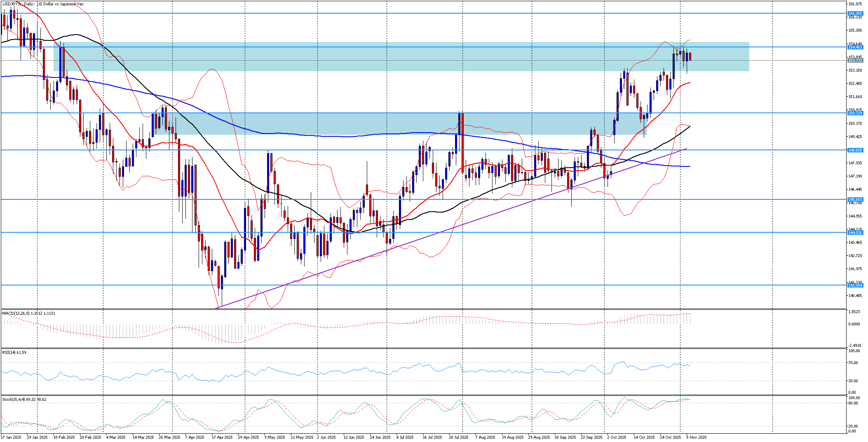Image resolution: width=868 pixels, height=442 pixels.
Task: Click the MACD scale value 1.5523
Action: (x=854, y=312)
